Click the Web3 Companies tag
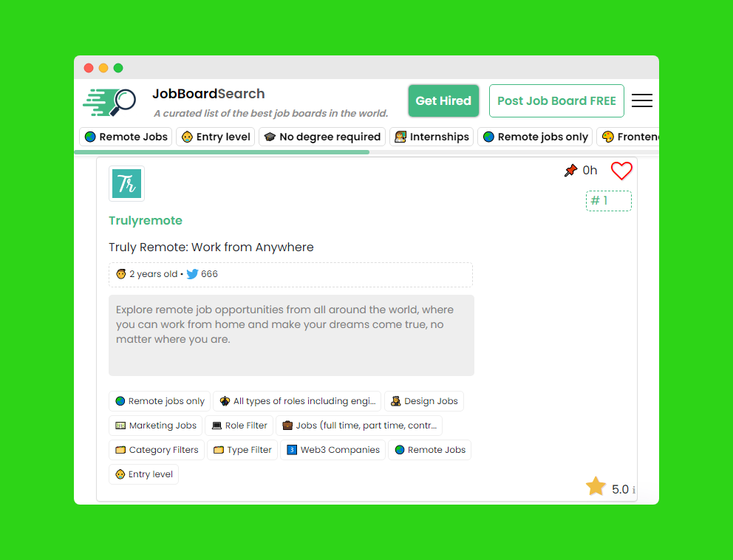The height and width of the screenshot is (560, 733). 333,450
